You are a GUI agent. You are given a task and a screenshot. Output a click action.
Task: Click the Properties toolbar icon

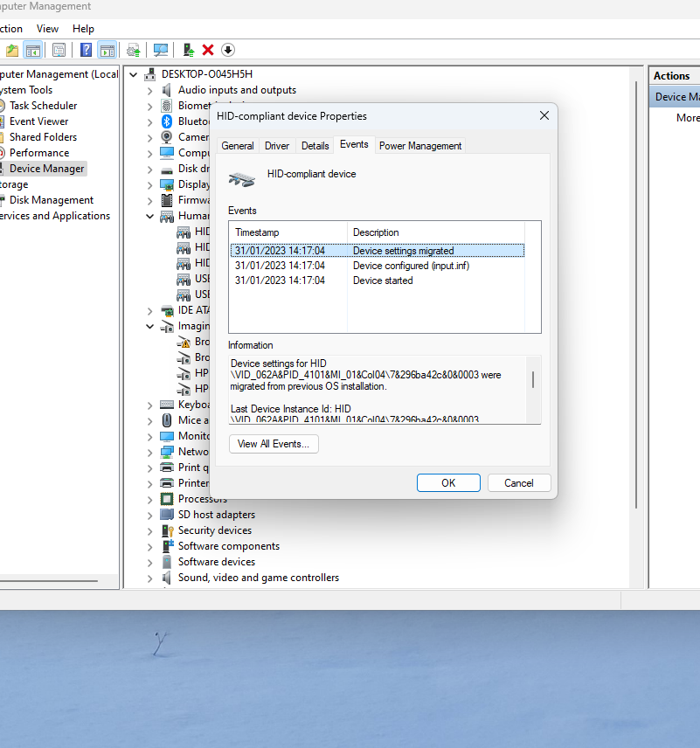coord(59,50)
